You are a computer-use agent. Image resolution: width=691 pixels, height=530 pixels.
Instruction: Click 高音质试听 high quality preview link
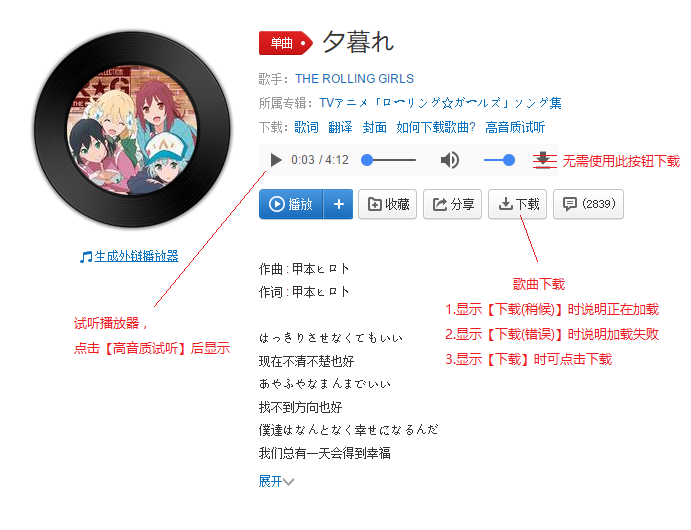515,127
